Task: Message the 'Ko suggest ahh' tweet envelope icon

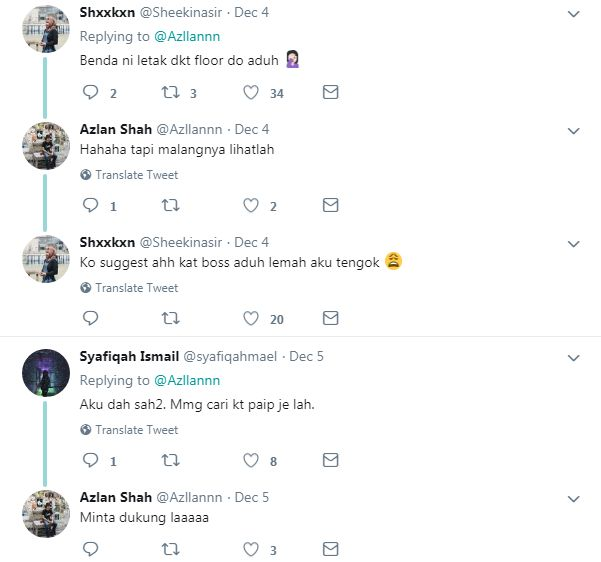Action: (x=330, y=319)
